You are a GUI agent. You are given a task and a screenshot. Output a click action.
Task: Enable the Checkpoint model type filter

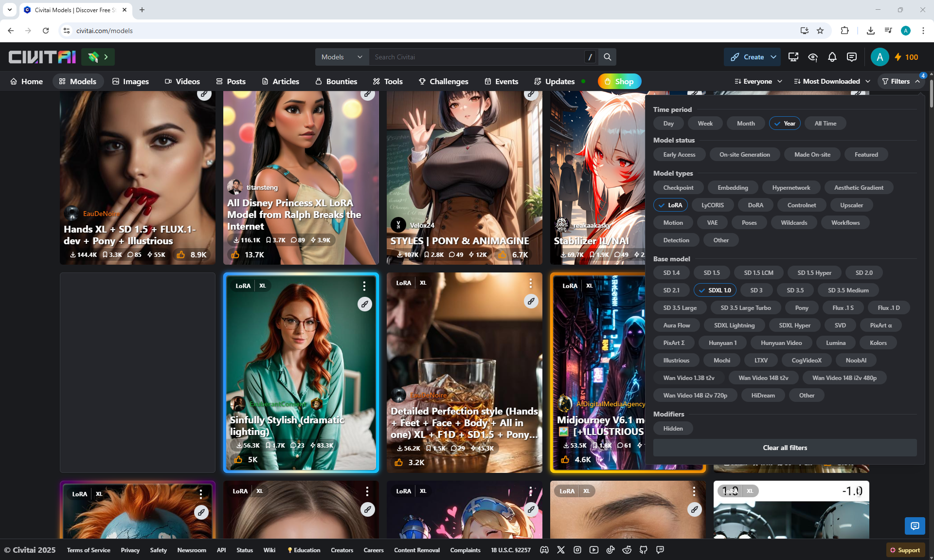[x=678, y=187]
